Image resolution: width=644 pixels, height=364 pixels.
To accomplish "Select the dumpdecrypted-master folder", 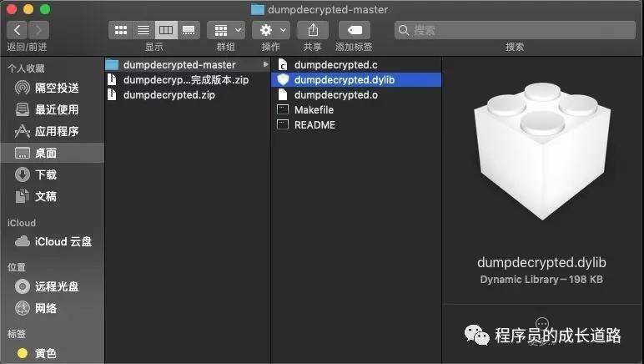I will coord(188,64).
